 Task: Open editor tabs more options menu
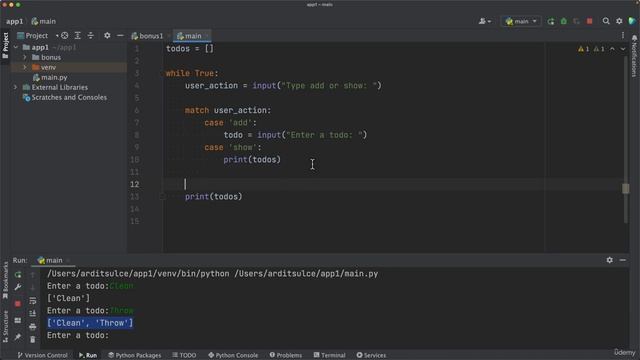(x=623, y=36)
